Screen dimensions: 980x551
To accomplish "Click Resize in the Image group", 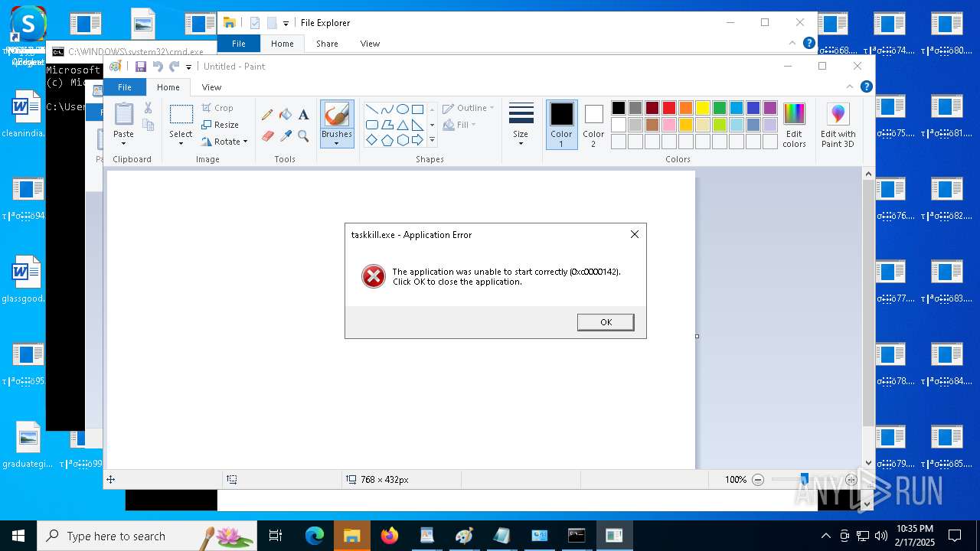I will point(220,125).
